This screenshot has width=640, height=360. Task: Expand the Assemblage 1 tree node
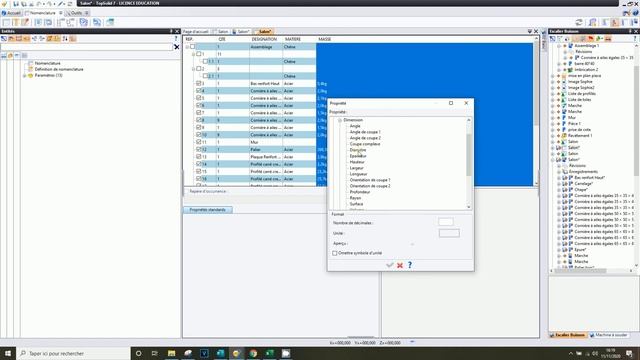pyautogui.click(x=559, y=46)
